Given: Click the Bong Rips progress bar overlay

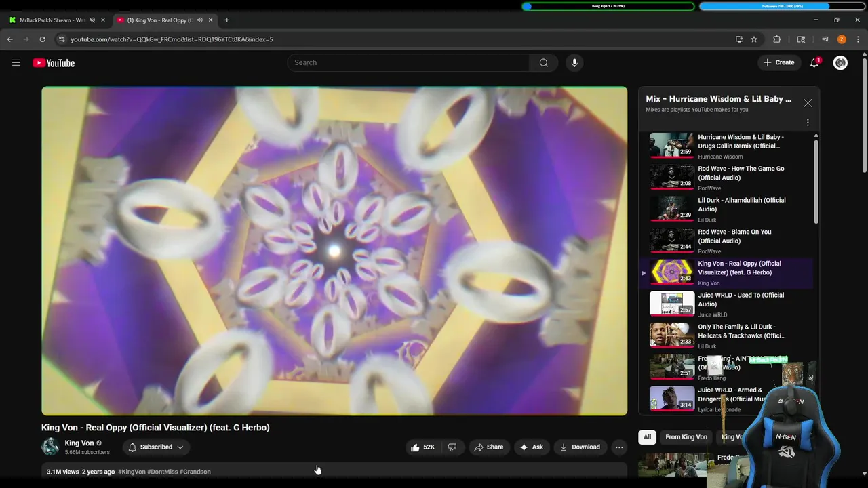Looking at the screenshot, I should (608, 6).
